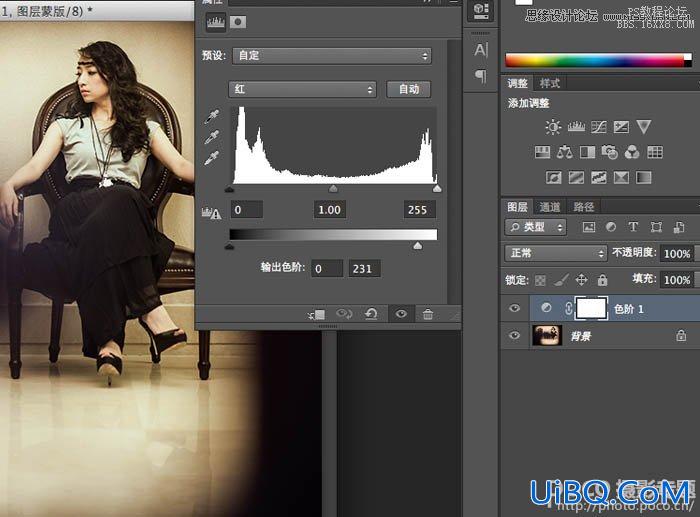Open the Character panel icon
The height and width of the screenshot is (517, 700).
tap(481, 50)
